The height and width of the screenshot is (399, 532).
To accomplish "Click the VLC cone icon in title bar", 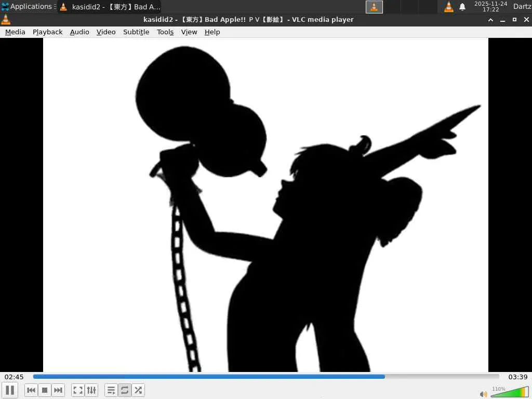I will 6,20.
